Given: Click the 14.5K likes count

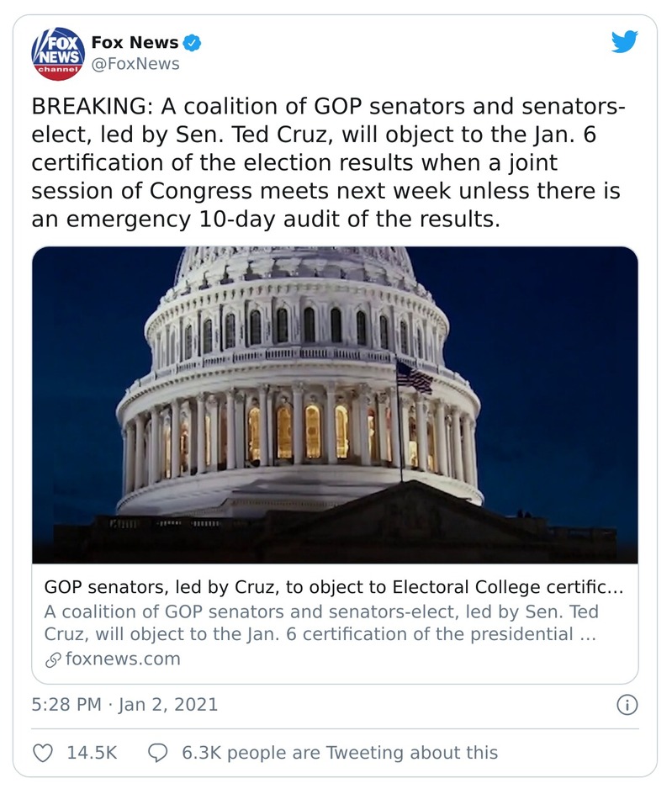Looking at the screenshot, I should [92, 752].
